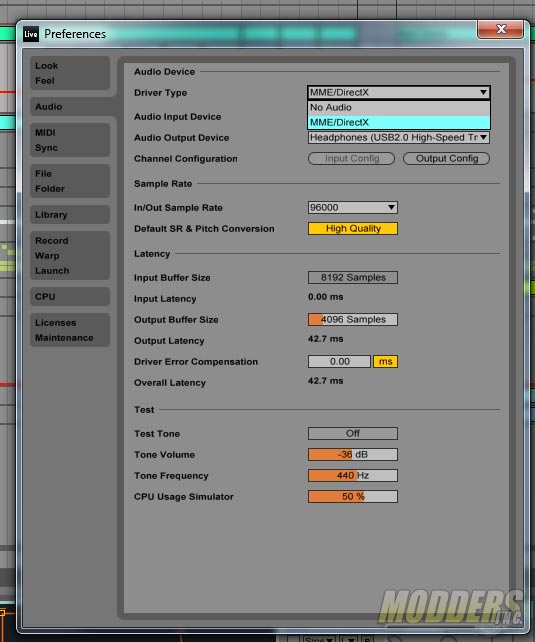Collapse the Driver Type dropdown
Screen dimensions: 535x642
click(398, 93)
